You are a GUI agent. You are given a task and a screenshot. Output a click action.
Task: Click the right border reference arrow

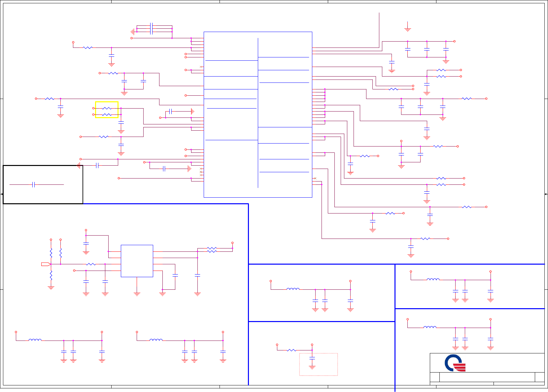546,194
